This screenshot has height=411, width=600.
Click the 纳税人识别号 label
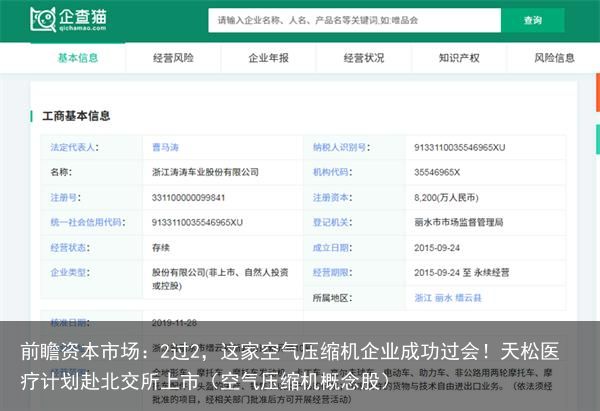coord(341,147)
